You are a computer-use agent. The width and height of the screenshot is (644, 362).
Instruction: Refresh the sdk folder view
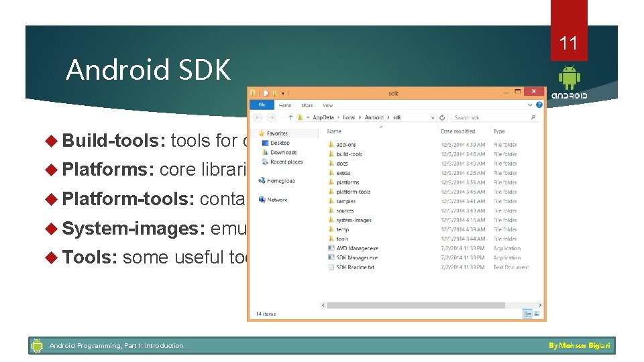pos(442,117)
